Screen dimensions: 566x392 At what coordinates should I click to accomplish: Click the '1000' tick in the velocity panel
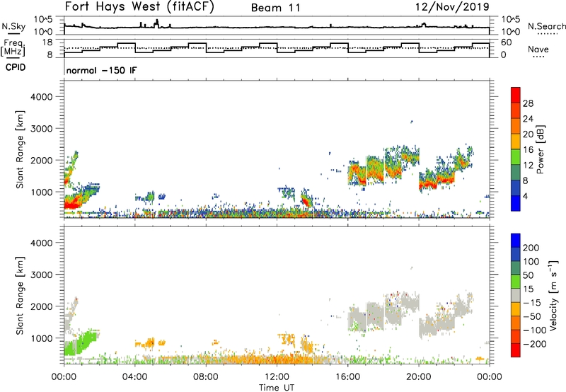pos(42,338)
